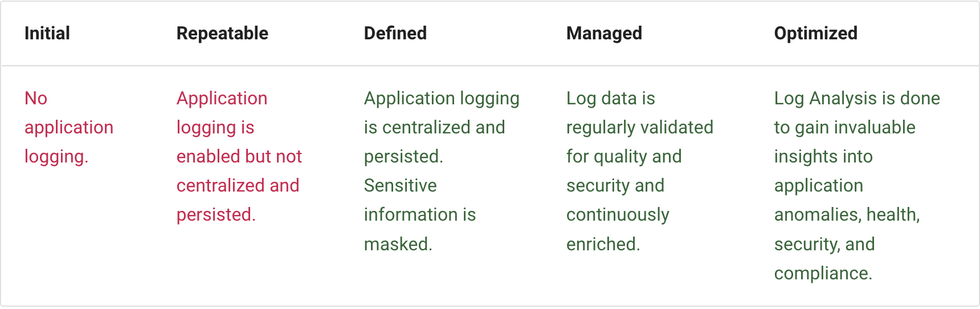Click the 'Log Analysis is done' cell
The width and height of the screenshot is (980, 309).
click(857, 185)
